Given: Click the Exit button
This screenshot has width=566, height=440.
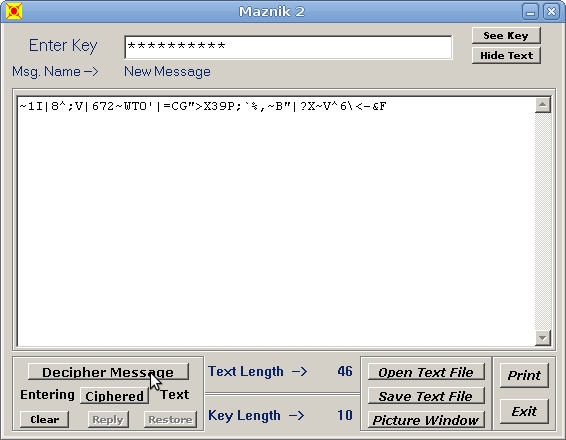Looking at the screenshot, I should pos(524,411).
